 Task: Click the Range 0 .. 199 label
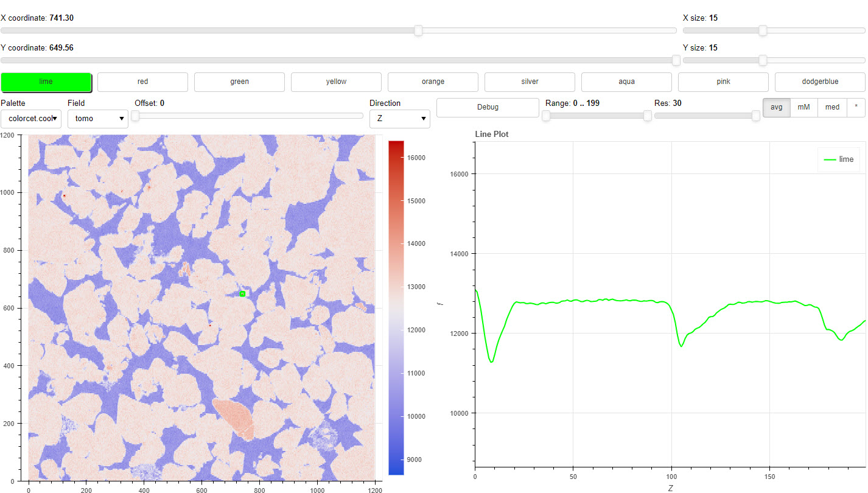[572, 103]
